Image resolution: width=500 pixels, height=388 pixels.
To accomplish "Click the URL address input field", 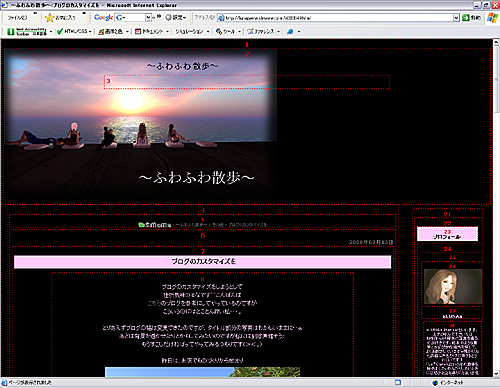I will tap(335, 18).
